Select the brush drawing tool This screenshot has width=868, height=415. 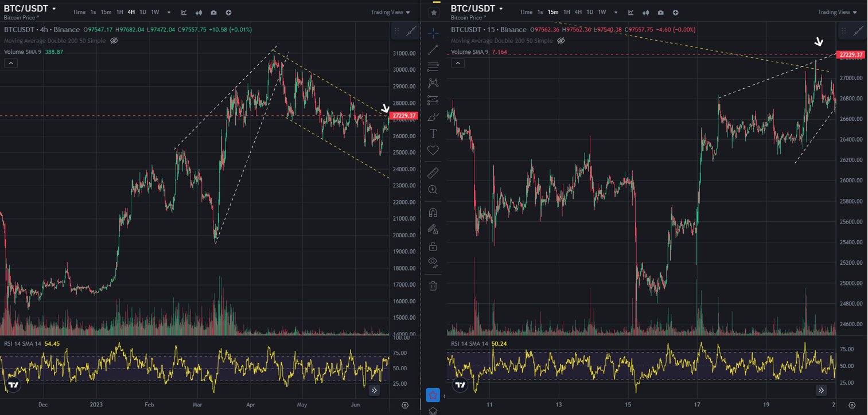pyautogui.click(x=433, y=117)
